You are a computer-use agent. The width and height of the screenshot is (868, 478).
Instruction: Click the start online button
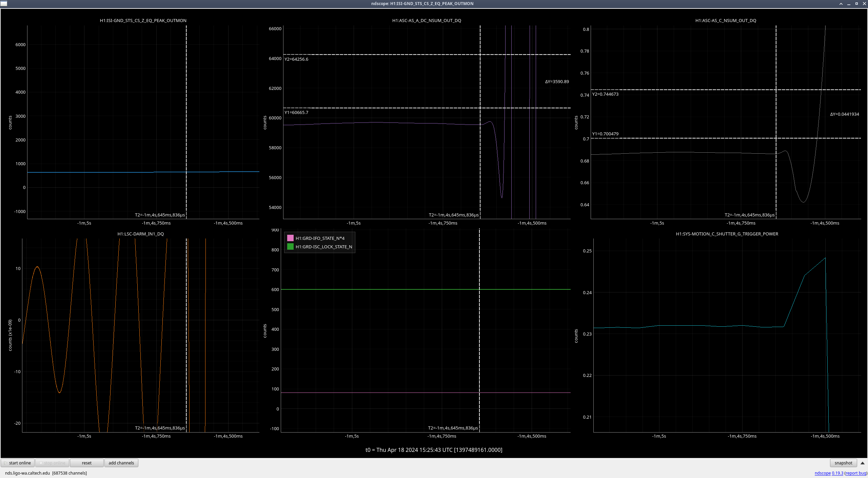(18, 463)
